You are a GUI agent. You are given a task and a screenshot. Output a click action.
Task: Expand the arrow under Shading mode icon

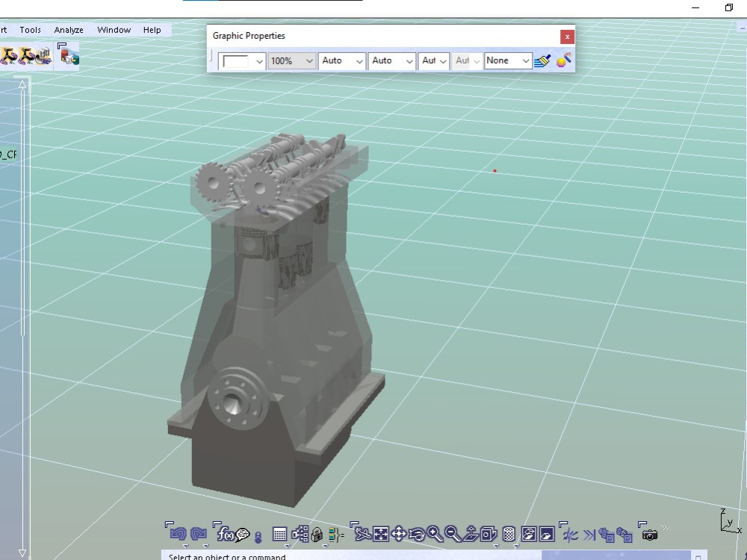[516, 547]
